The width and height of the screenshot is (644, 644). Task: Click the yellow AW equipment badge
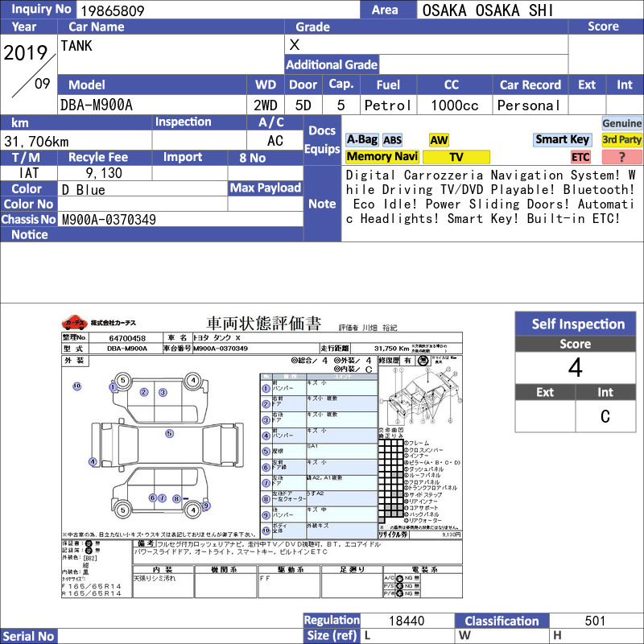(x=439, y=140)
